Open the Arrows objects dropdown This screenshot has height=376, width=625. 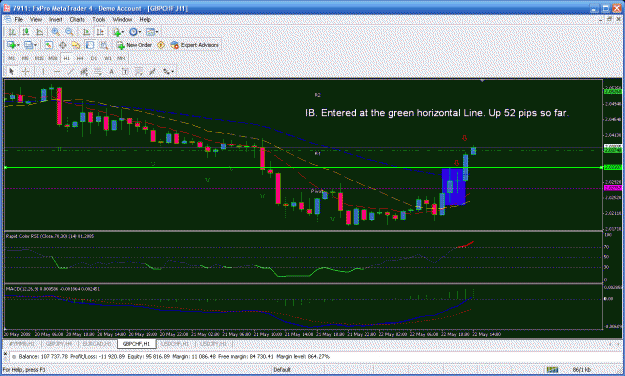pyautogui.click(x=168, y=71)
